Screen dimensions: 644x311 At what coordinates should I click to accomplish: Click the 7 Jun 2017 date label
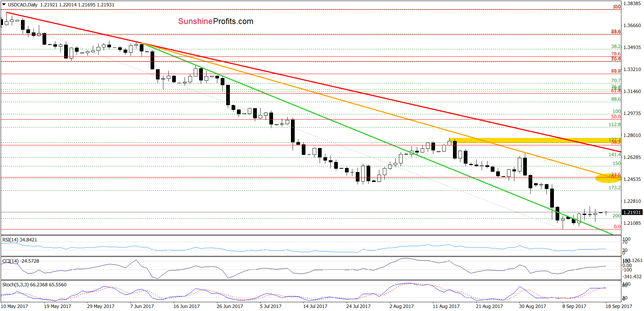(x=142, y=306)
